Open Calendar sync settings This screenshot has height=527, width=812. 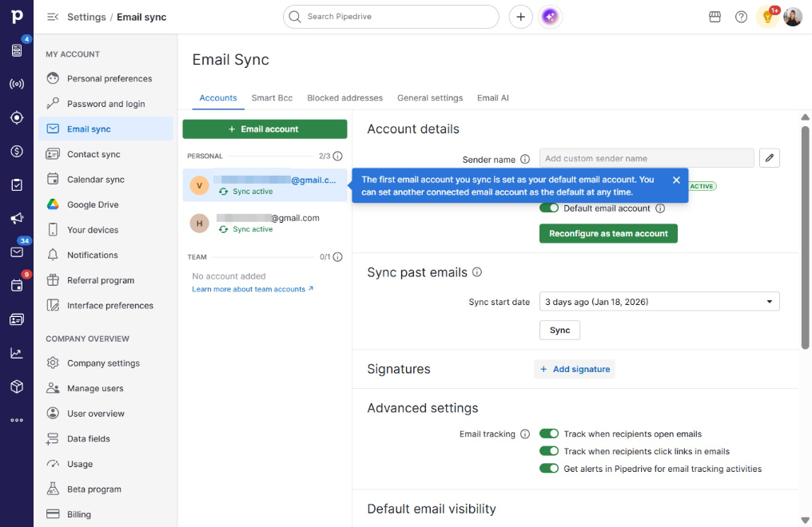pos(105,180)
